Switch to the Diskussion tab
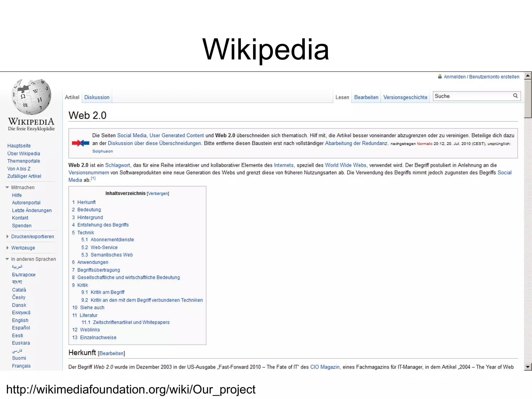Screen dimensions: 532x399 [97, 97]
